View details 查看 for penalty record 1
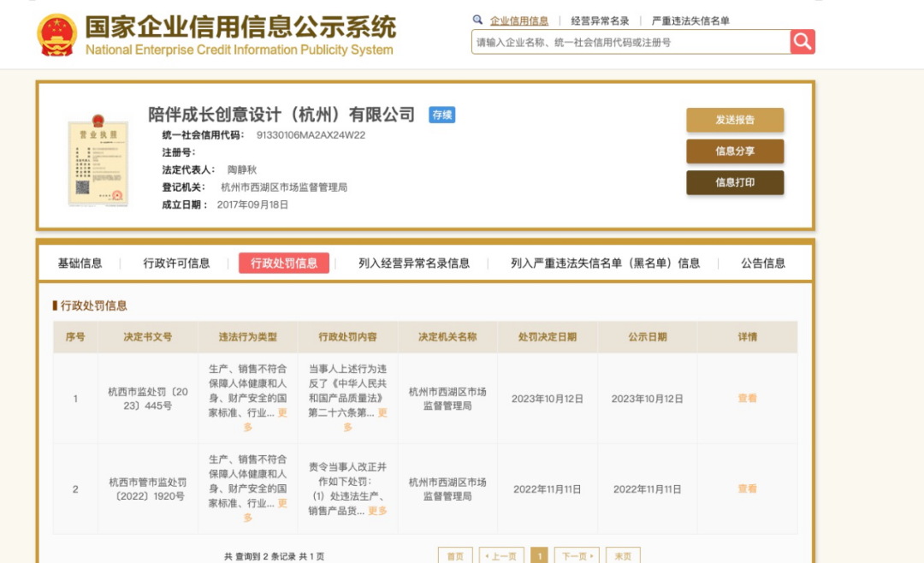 [747, 399]
